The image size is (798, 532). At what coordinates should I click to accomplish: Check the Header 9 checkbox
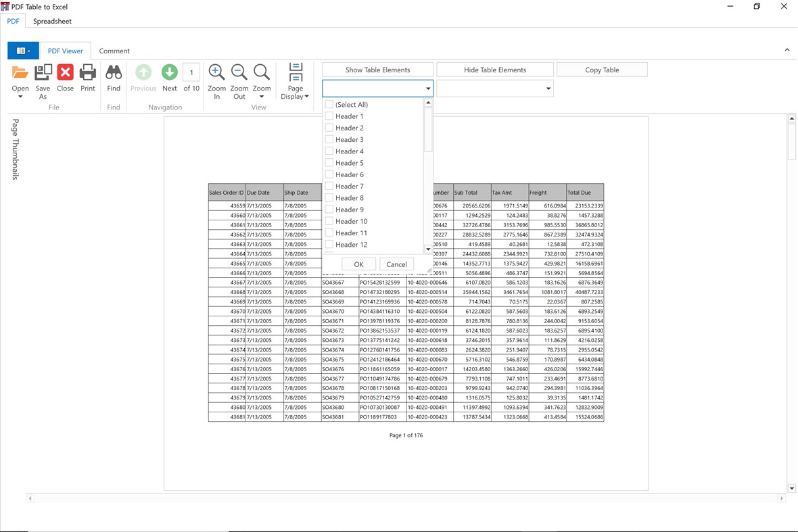tap(329, 210)
